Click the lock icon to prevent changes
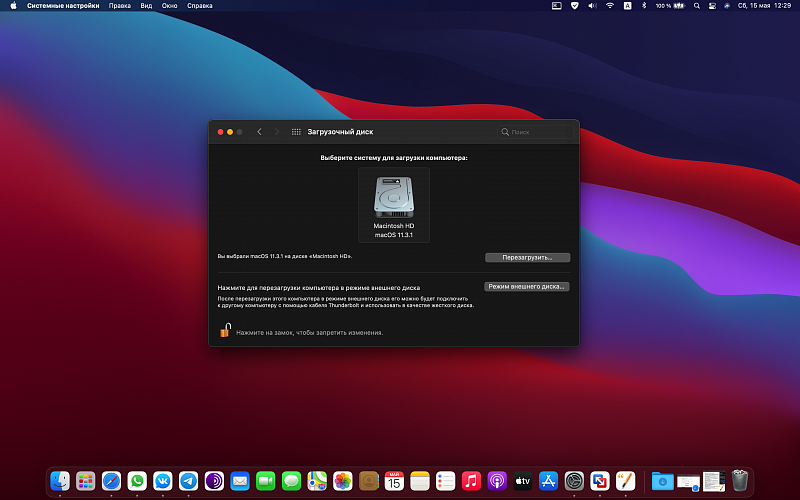 225,331
